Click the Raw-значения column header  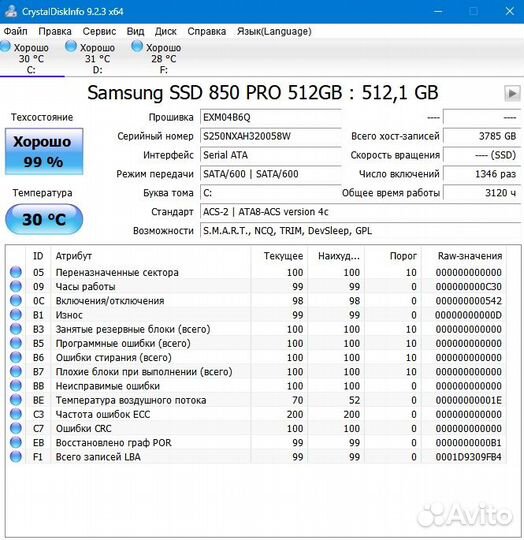464,256
